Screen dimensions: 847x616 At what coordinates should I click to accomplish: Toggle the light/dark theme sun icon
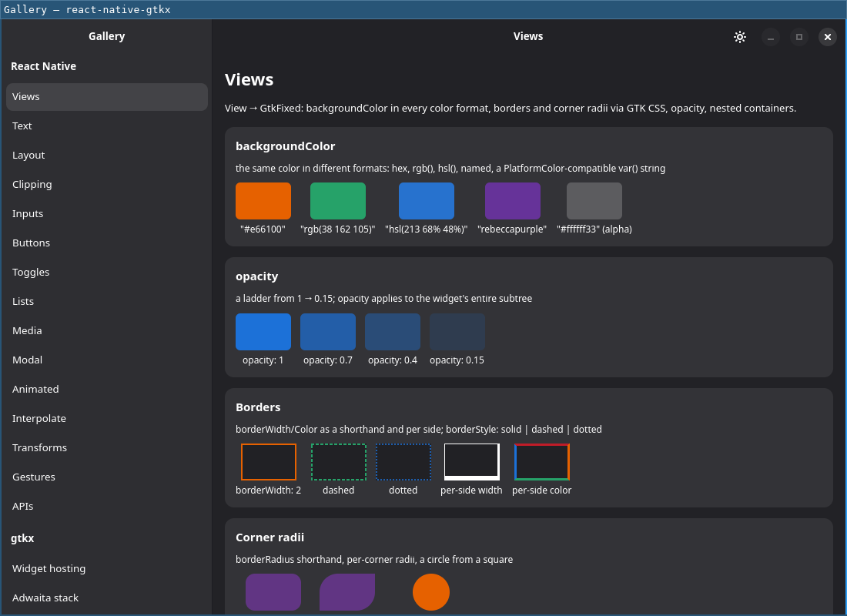[x=740, y=37]
